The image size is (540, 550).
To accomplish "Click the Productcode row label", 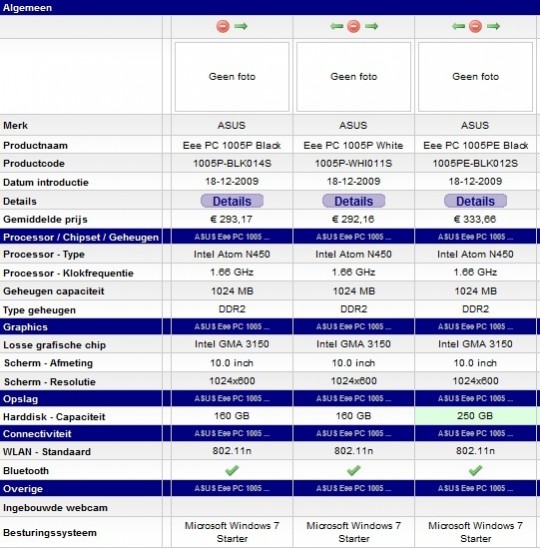I will click(x=34, y=163).
